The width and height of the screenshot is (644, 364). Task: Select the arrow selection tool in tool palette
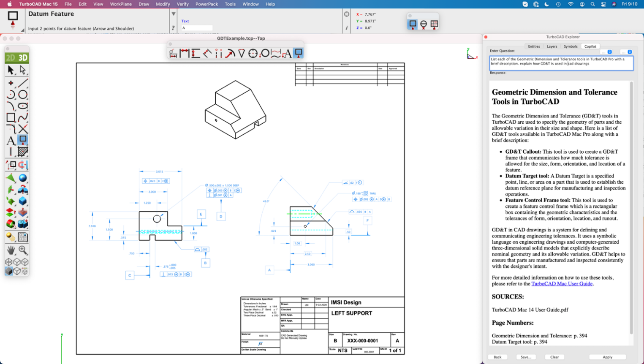[x=11, y=70]
